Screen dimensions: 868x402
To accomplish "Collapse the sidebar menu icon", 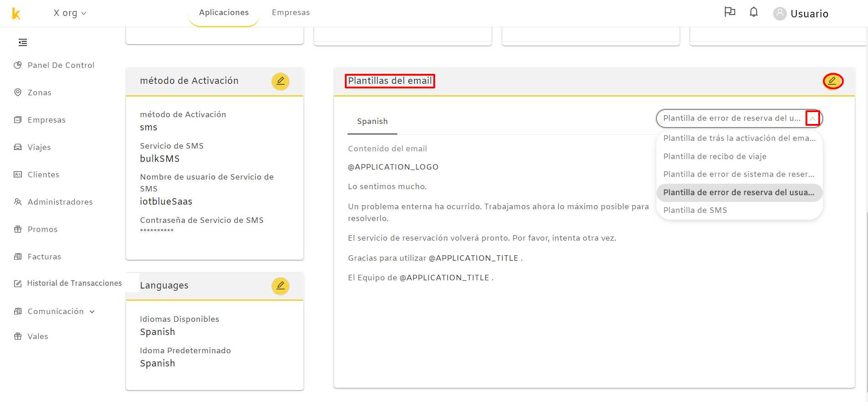I will pyautogui.click(x=23, y=42).
